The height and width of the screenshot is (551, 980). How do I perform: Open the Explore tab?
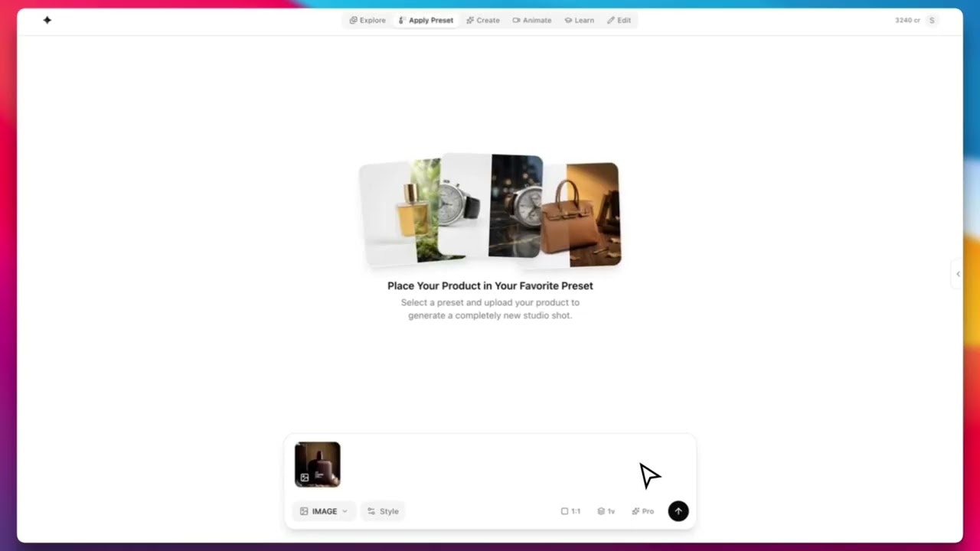coord(367,21)
